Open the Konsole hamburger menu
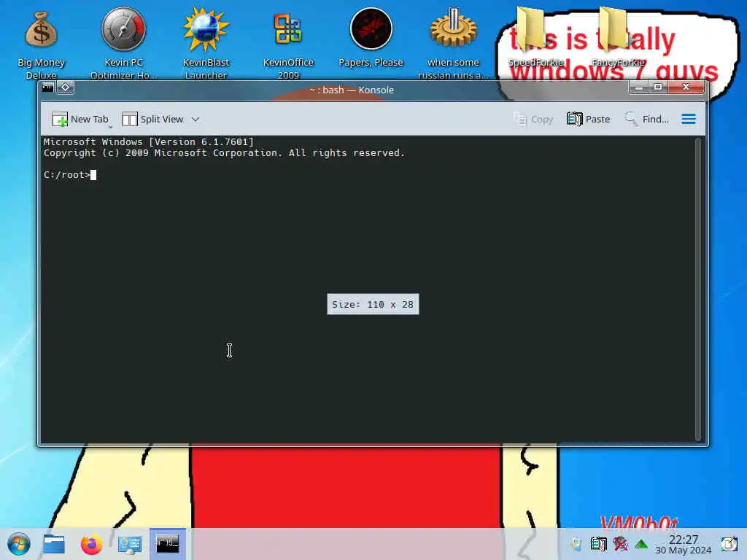 pos(689,119)
